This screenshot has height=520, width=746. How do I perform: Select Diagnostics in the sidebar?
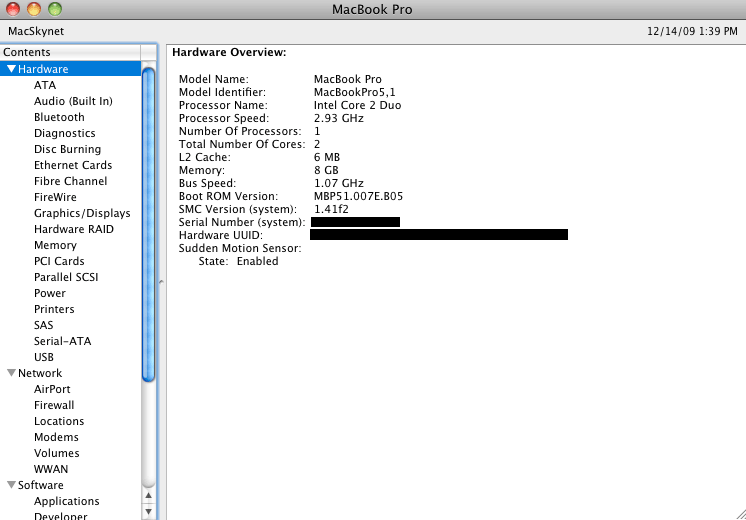pyautogui.click(x=65, y=133)
